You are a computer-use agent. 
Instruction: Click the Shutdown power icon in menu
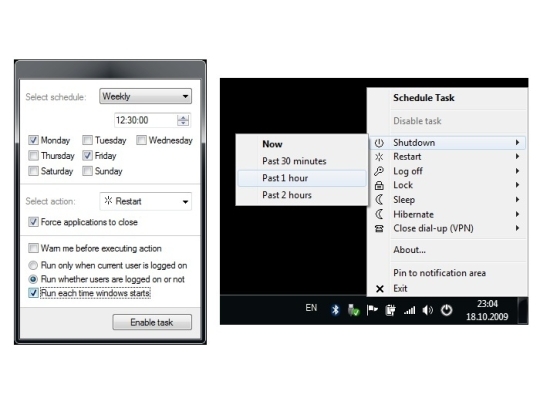379,143
